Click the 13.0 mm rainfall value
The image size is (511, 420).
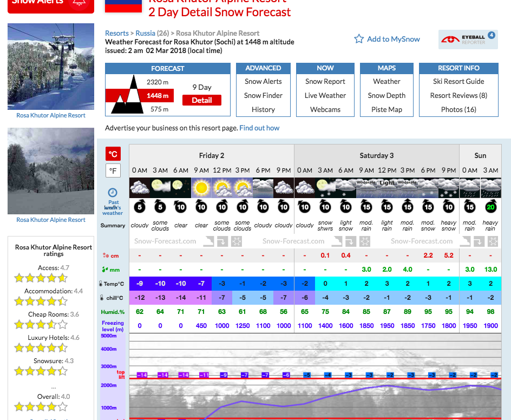pyautogui.click(x=490, y=270)
